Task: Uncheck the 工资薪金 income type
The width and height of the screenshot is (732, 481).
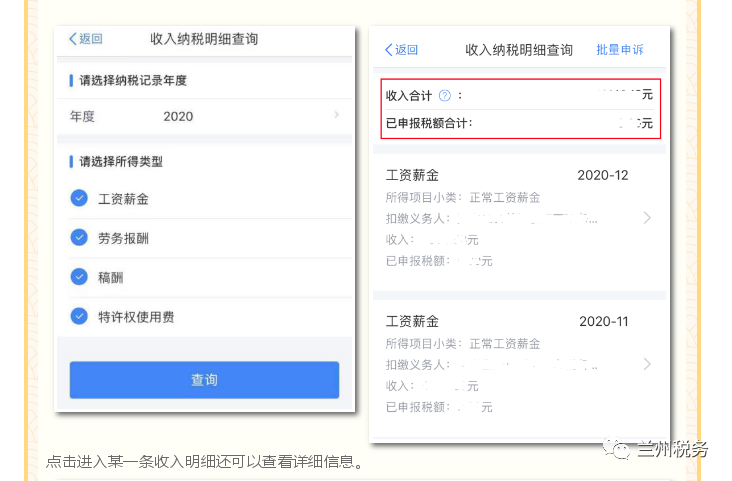Action: point(79,198)
